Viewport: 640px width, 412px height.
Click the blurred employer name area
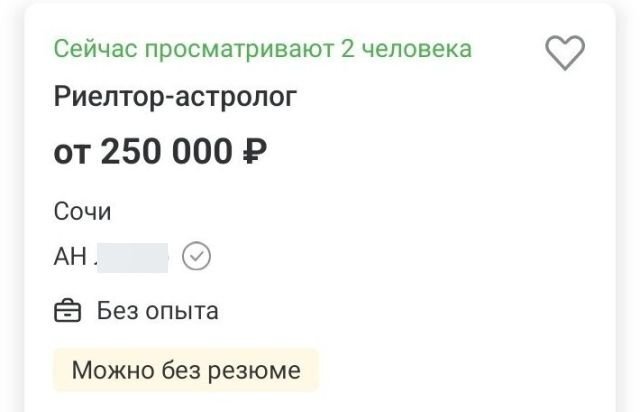pyautogui.click(x=133, y=258)
